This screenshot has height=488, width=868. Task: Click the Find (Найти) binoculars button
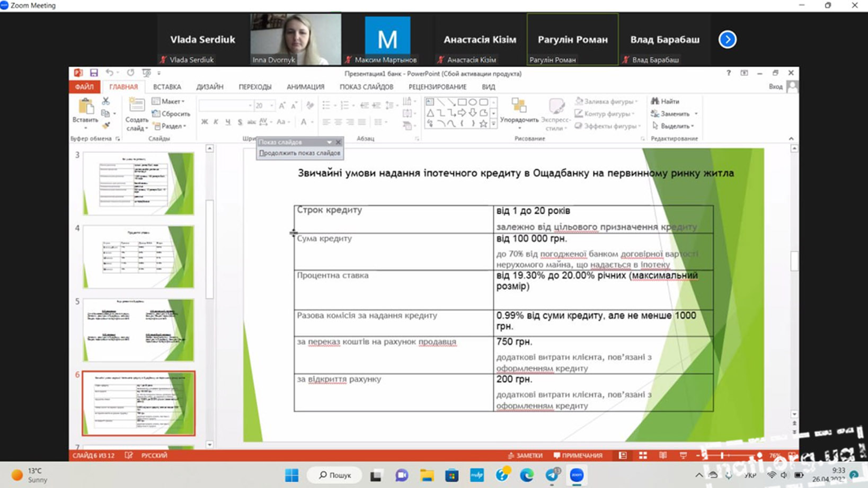(x=666, y=101)
